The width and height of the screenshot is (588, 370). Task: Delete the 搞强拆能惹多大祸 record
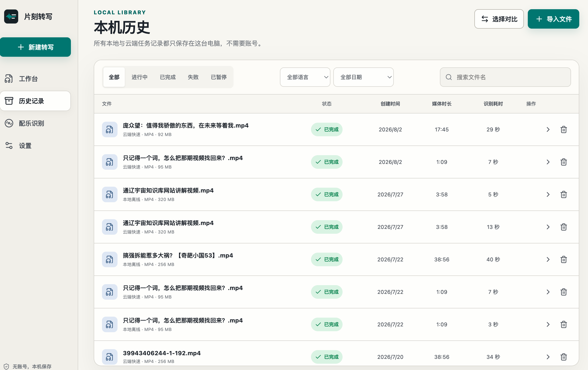click(x=563, y=259)
